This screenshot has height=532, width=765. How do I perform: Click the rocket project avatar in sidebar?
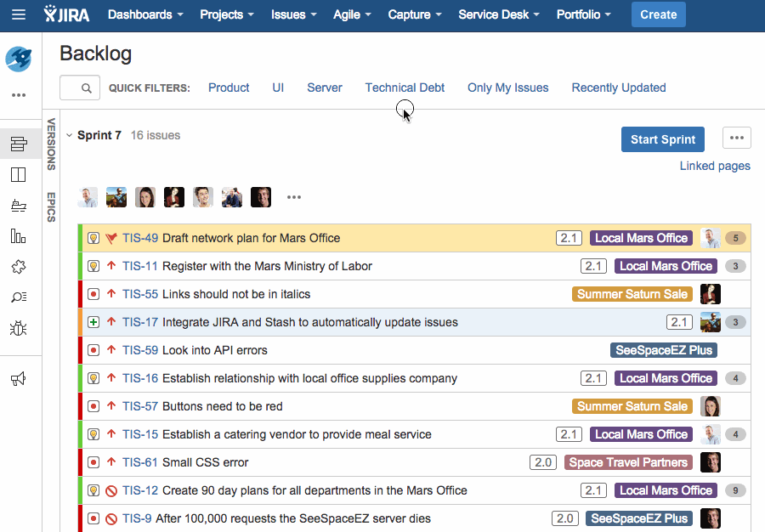[19, 59]
